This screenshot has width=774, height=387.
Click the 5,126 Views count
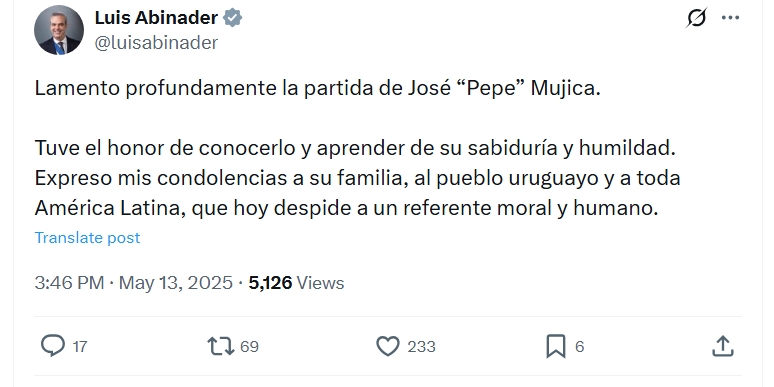[x=296, y=283]
